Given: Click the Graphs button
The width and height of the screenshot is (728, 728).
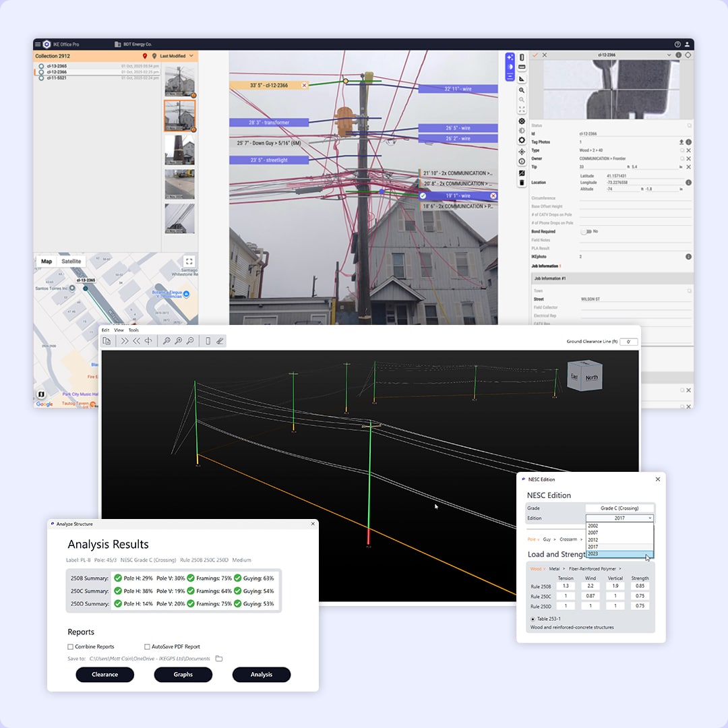Looking at the screenshot, I should 183,675.
